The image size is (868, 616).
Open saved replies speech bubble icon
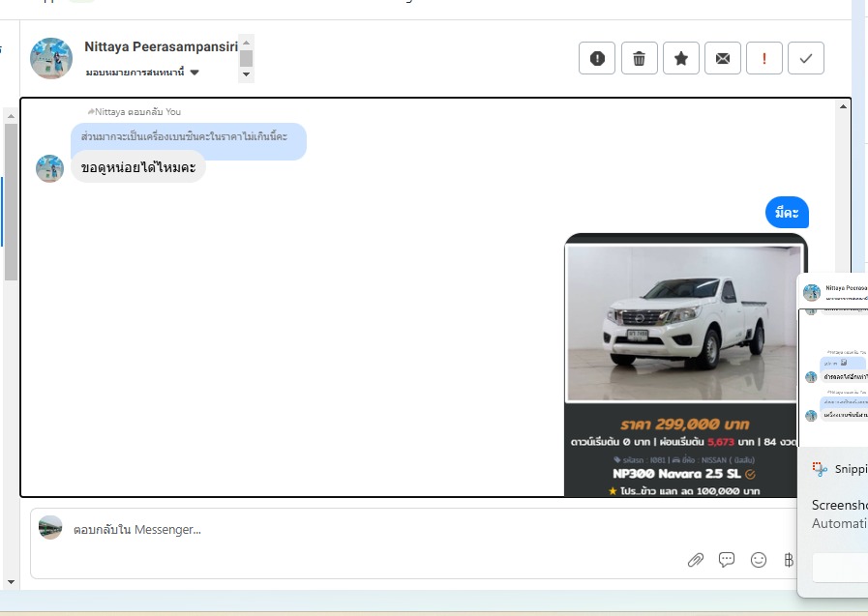tap(727, 560)
